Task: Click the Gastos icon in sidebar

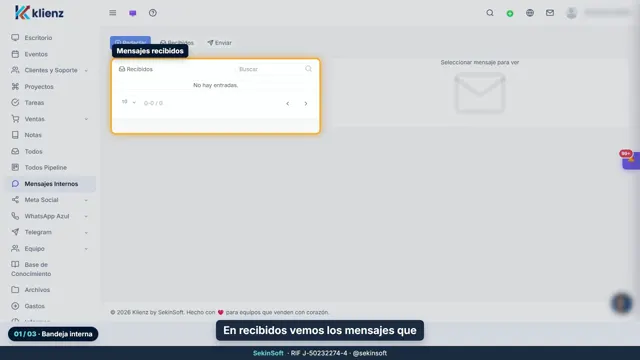Action: [15, 306]
